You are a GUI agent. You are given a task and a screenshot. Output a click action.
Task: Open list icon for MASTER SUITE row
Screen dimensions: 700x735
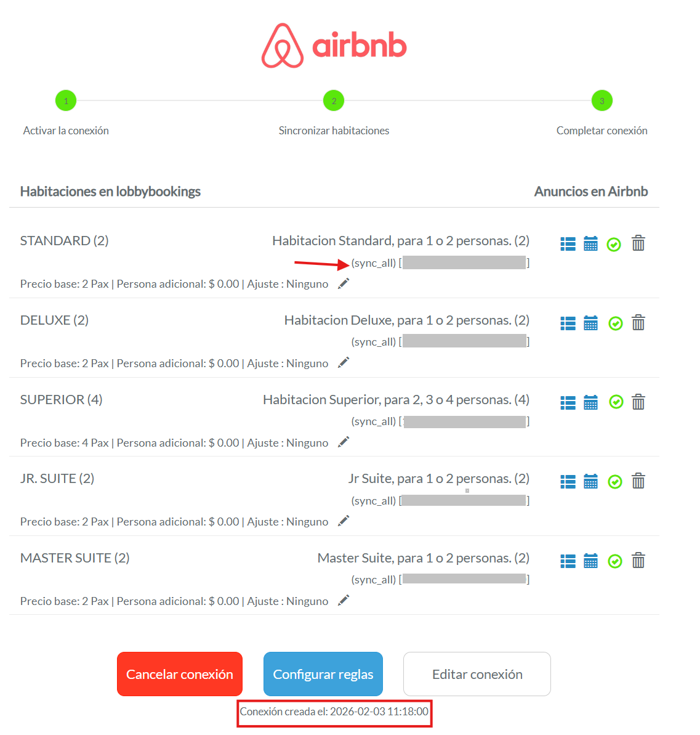pyautogui.click(x=568, y=561)
